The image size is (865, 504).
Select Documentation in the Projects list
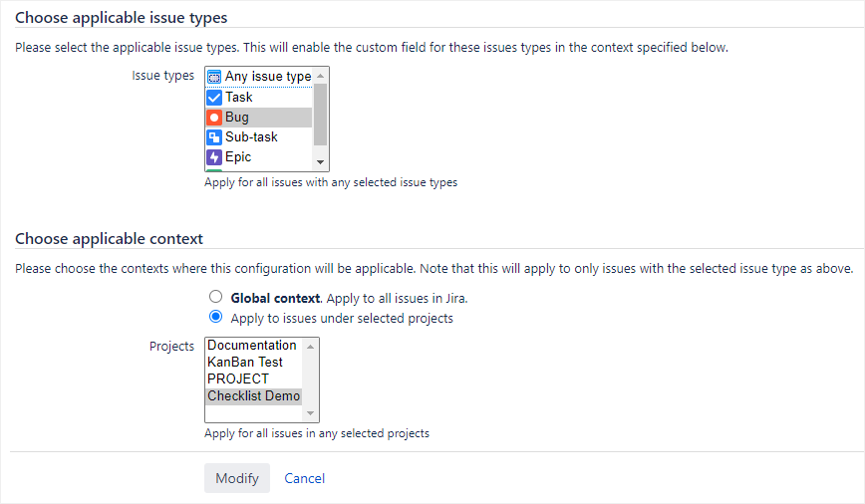pos(252,346)
